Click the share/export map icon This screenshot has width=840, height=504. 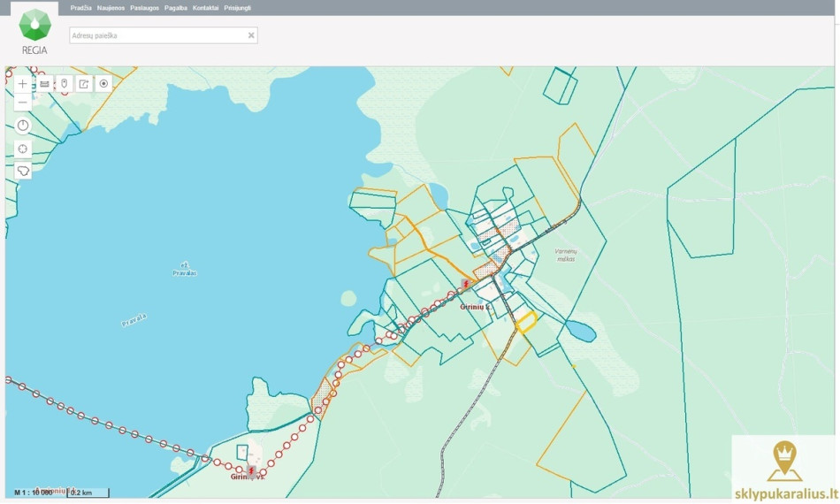[84, 83]
